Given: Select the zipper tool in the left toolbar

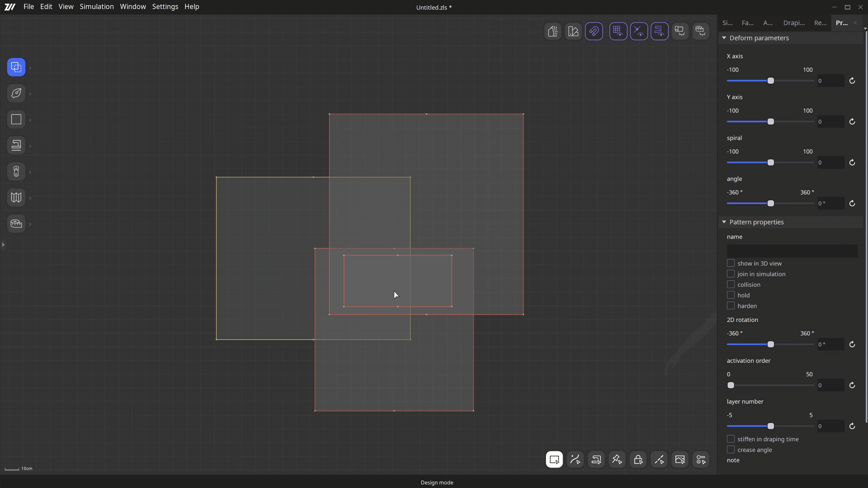Looking at the screenshot, I should 16,172.
